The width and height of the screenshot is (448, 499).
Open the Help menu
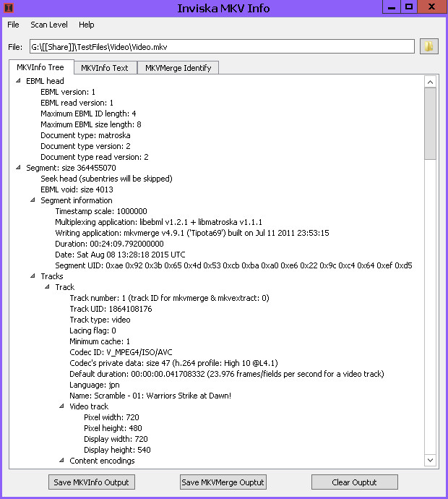point(87,25)
